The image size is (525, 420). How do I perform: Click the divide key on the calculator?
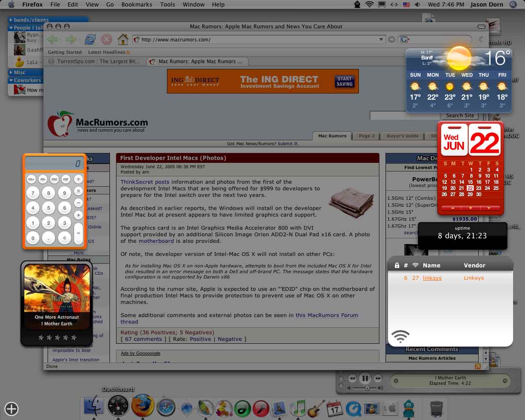tap(78, 179)
